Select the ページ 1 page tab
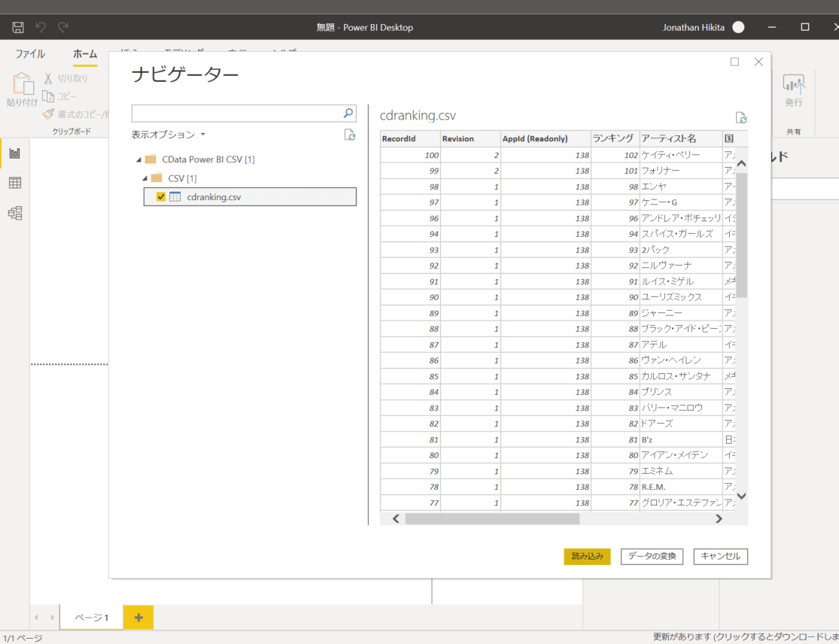Viewport: 839px width, 644px height. pyautogui.click(x=92, y=618)
